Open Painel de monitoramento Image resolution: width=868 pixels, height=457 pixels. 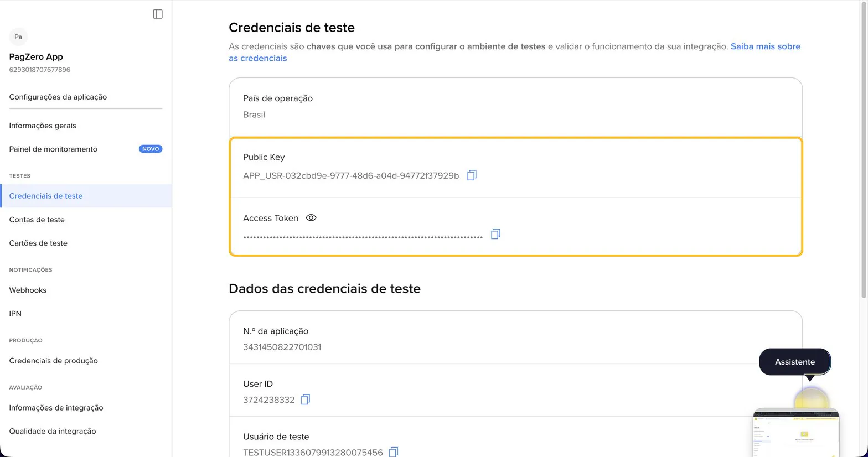coord(53,149)
